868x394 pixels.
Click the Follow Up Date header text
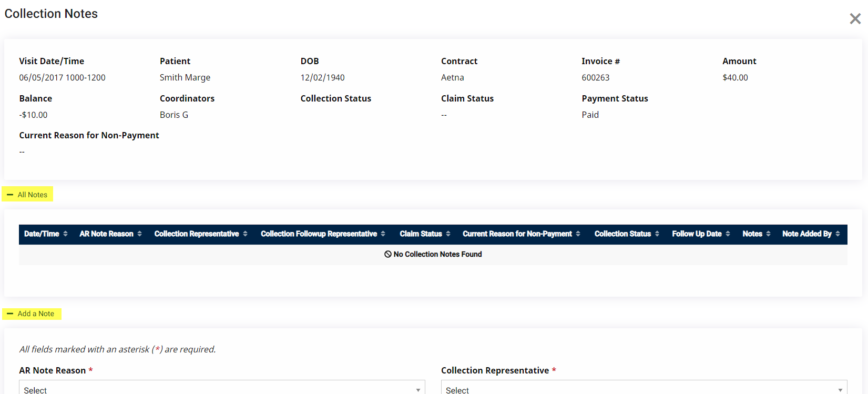697,234
